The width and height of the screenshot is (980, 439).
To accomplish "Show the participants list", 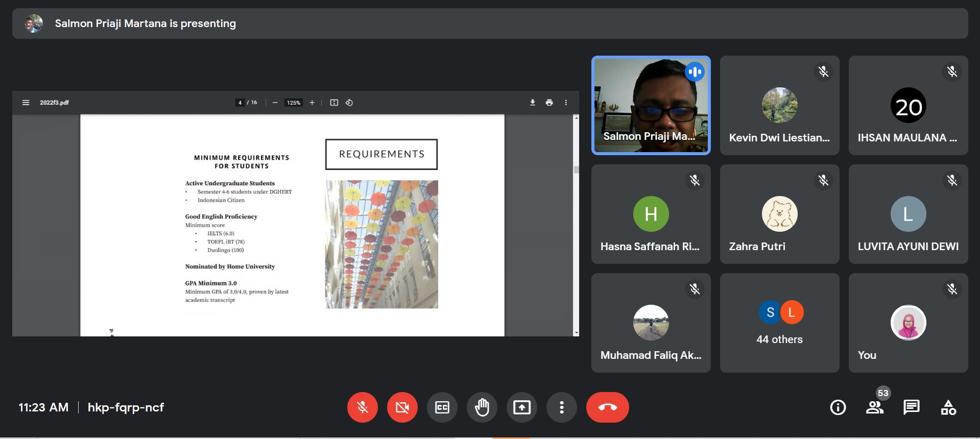I will (x=874, y=407).
